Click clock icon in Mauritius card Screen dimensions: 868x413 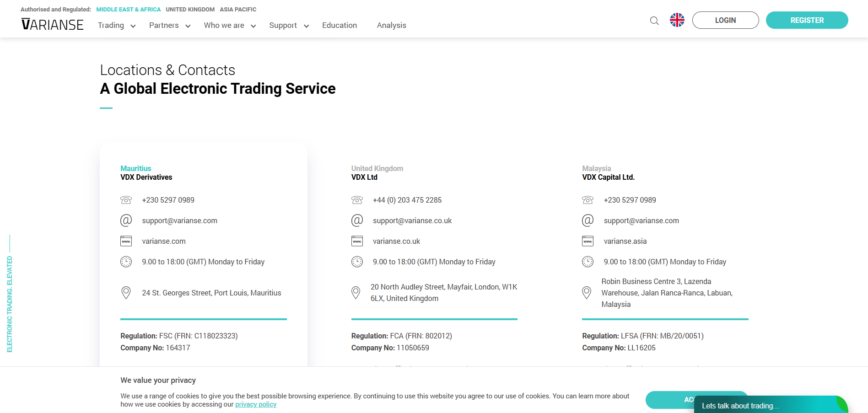click(126, 262)
